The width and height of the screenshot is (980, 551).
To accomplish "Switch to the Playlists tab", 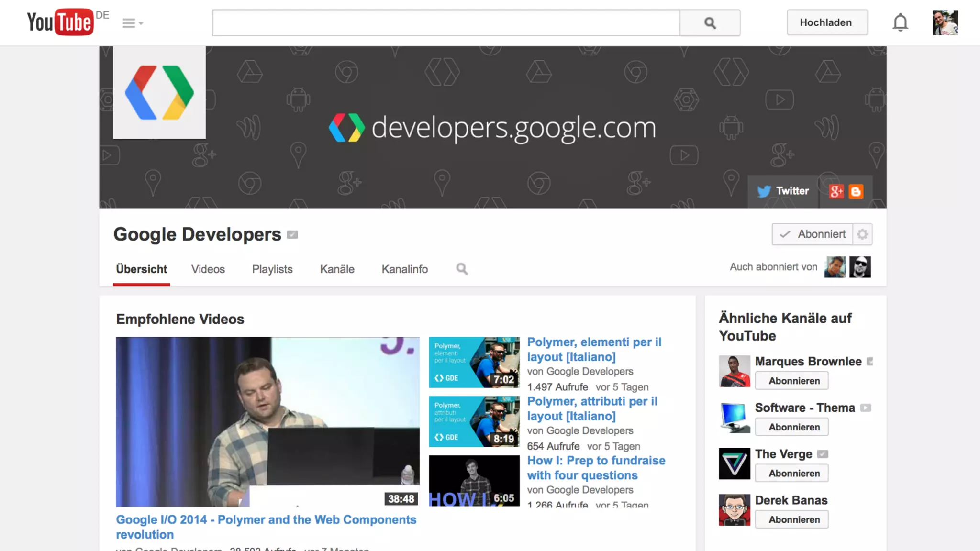I will [x=272, y=269].
